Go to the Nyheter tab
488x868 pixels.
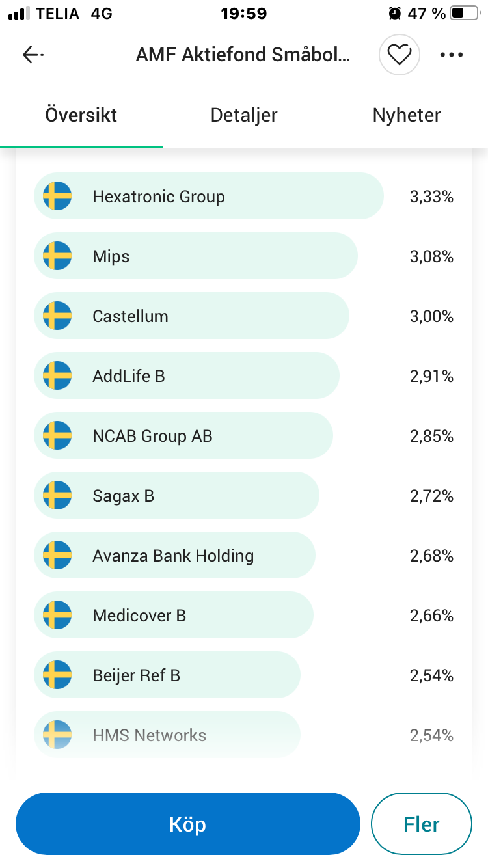[x=407, y=116]
